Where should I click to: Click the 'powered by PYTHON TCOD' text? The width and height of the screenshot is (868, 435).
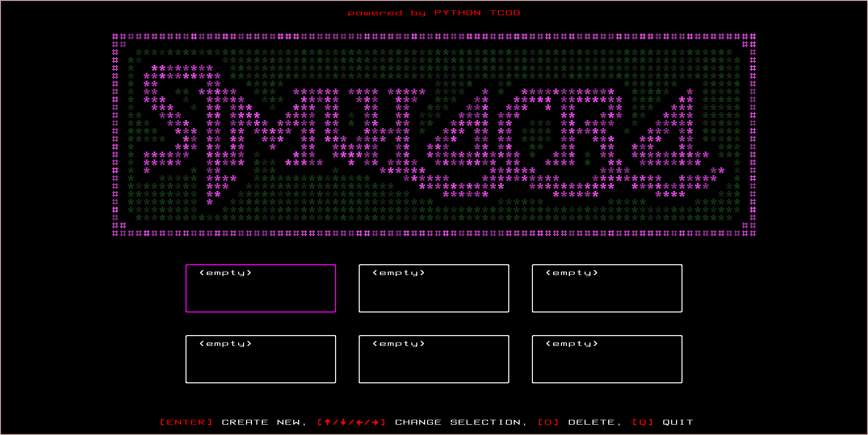(434, 13)
